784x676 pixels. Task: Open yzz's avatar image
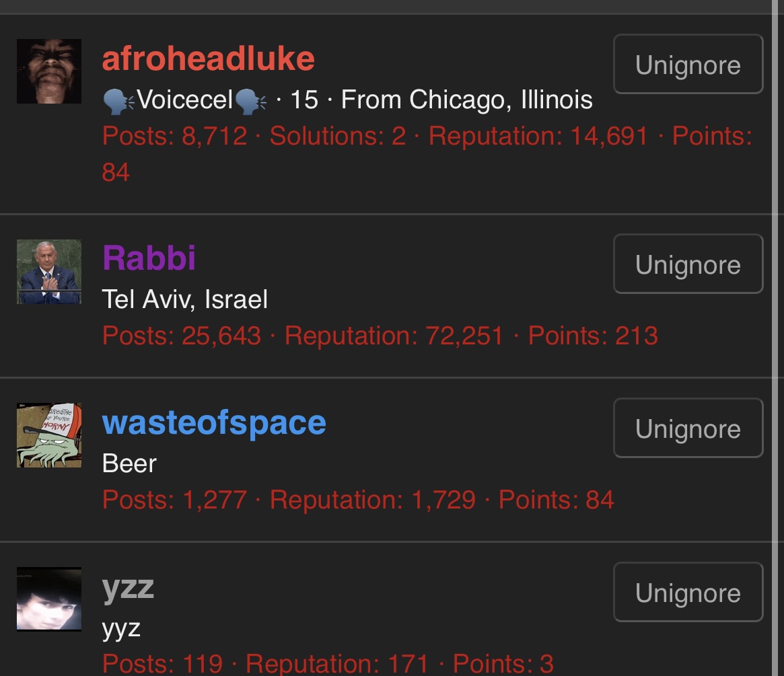click(49, 599)
